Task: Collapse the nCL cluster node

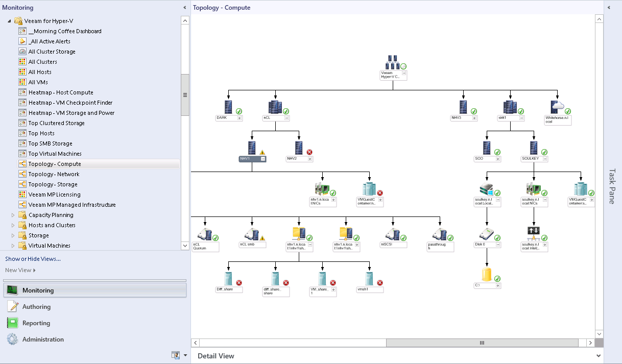Action: click(x=286, y=118)
